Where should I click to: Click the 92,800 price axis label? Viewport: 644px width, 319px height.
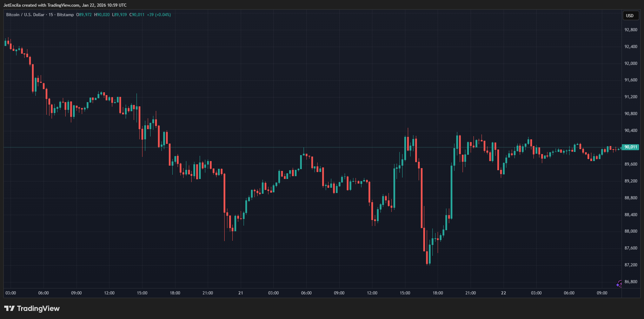click(631, 30)
